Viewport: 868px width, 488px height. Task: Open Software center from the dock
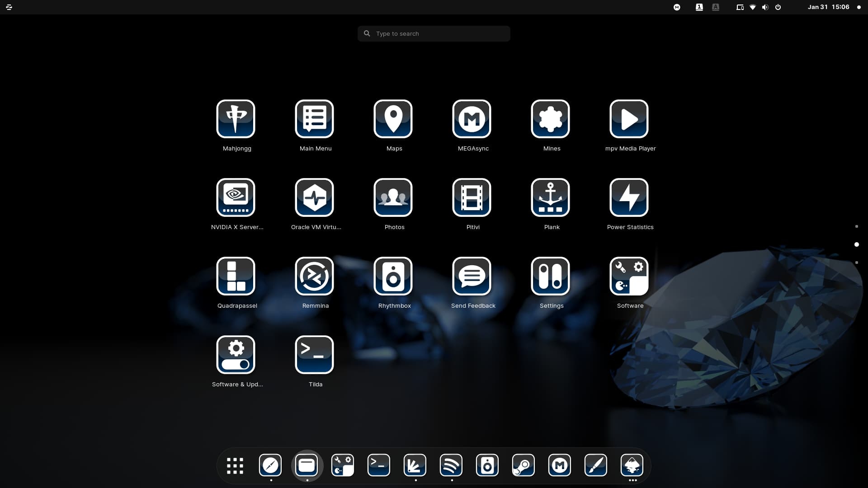tap(343, 465)
